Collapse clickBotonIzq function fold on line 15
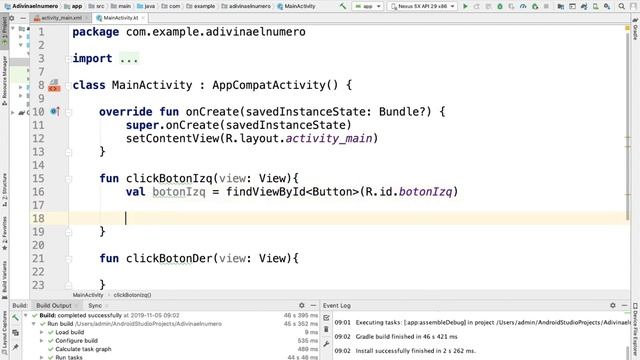Image resolution: width=640 pixels, height=360 pixels. [68, 179]
